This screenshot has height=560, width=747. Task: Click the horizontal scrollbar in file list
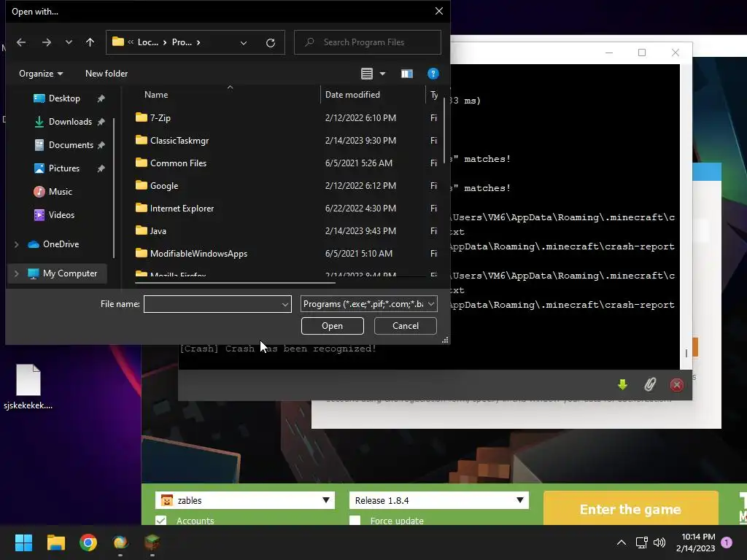[236, 283]
